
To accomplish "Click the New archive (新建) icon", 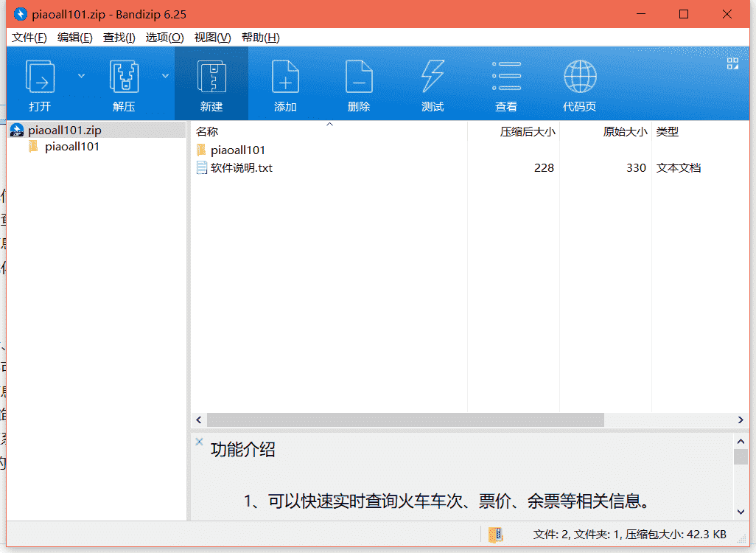I will [x=211, y=76].
